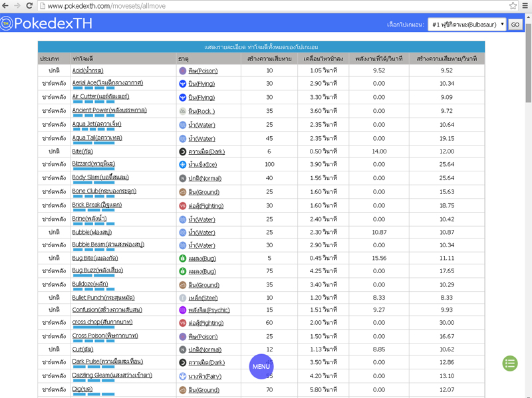Open the Pokemon selector dropdown showing Bulbasaur
532x398 pixels.
point(467,25)
